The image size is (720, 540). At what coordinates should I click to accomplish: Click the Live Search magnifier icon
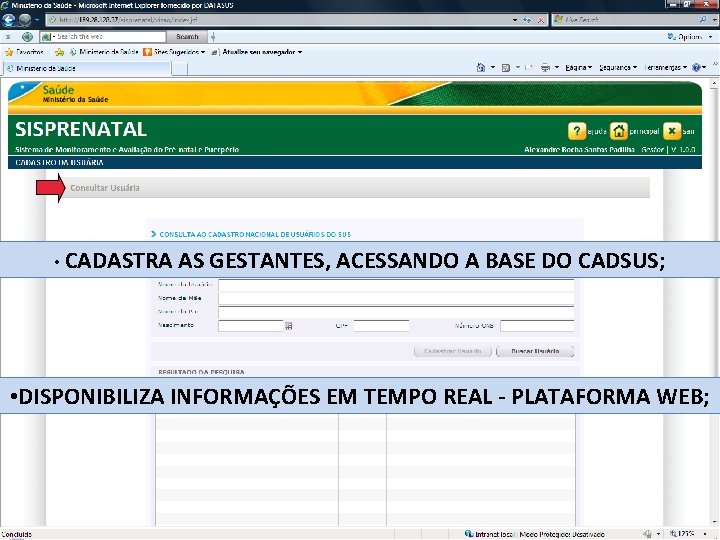click(x=703, y=20)
